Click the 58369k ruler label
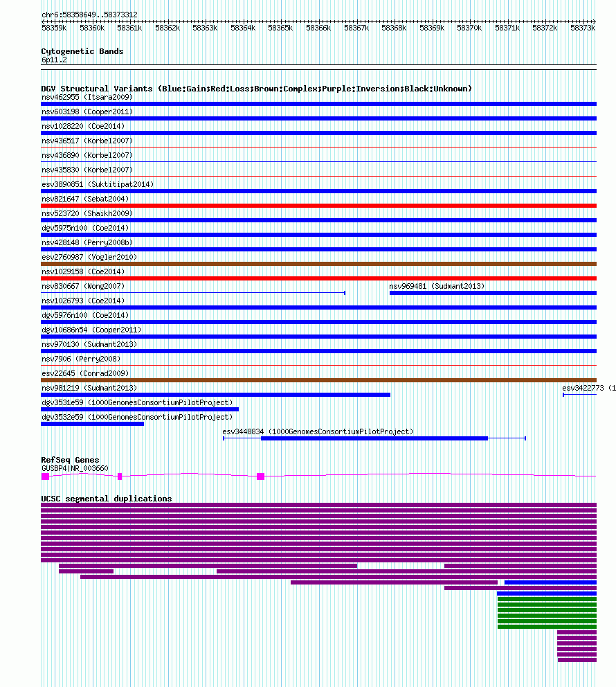The width and height of the screenshot is (616, 687). (x=432, y=28)
